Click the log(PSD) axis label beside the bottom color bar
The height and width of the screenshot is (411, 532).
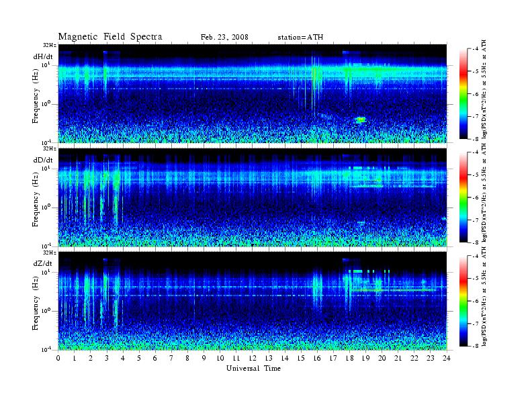484,297
